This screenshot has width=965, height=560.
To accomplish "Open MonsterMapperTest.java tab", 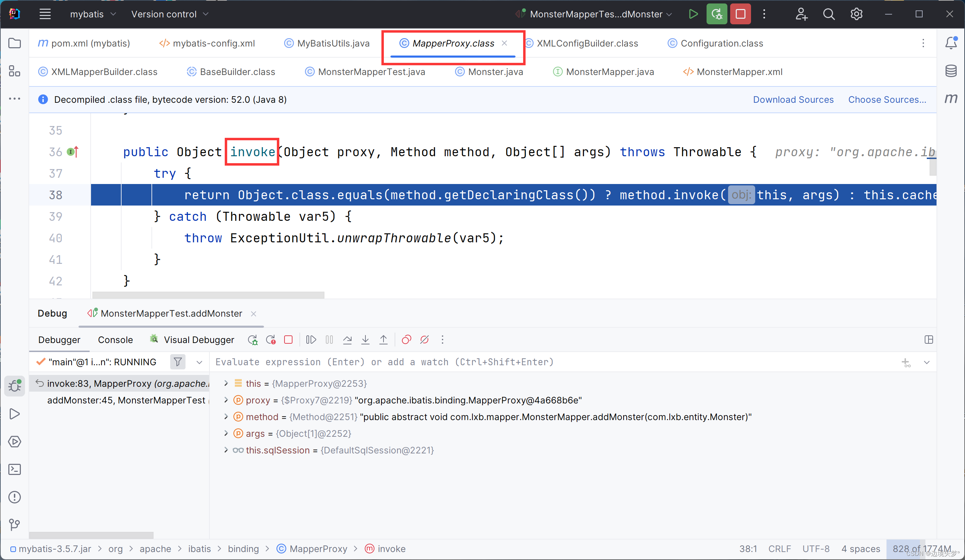I will 365,72.
